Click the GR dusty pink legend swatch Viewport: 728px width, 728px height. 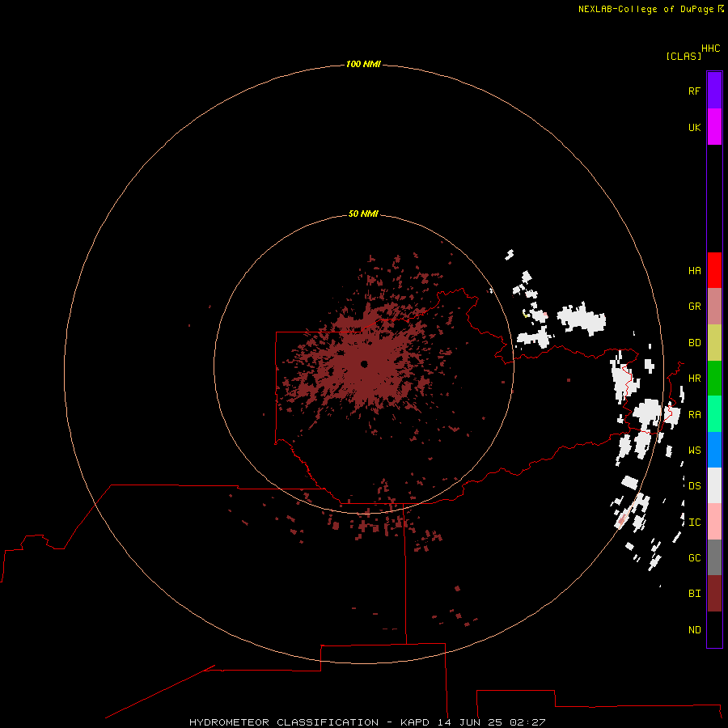(x=714, y=307)
